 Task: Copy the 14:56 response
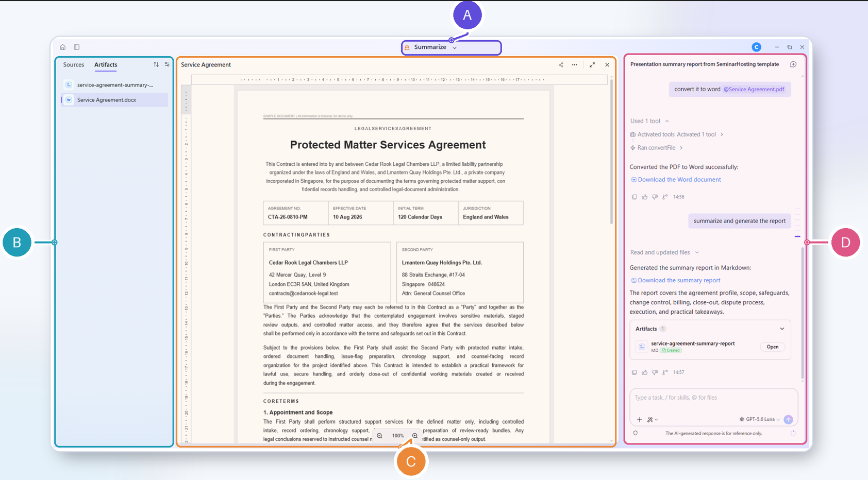(x=634, y=197)
